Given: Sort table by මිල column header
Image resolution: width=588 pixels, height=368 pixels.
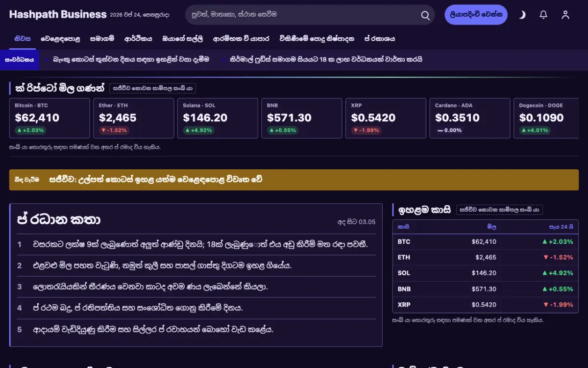Looking at the screenshot, I should coord(491,227).
